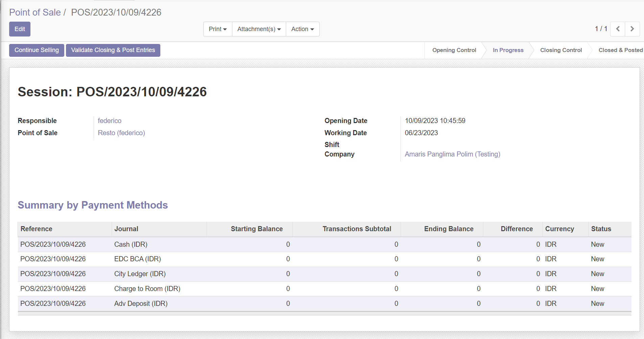Open responsible user federico link

[x=110, y=121]
